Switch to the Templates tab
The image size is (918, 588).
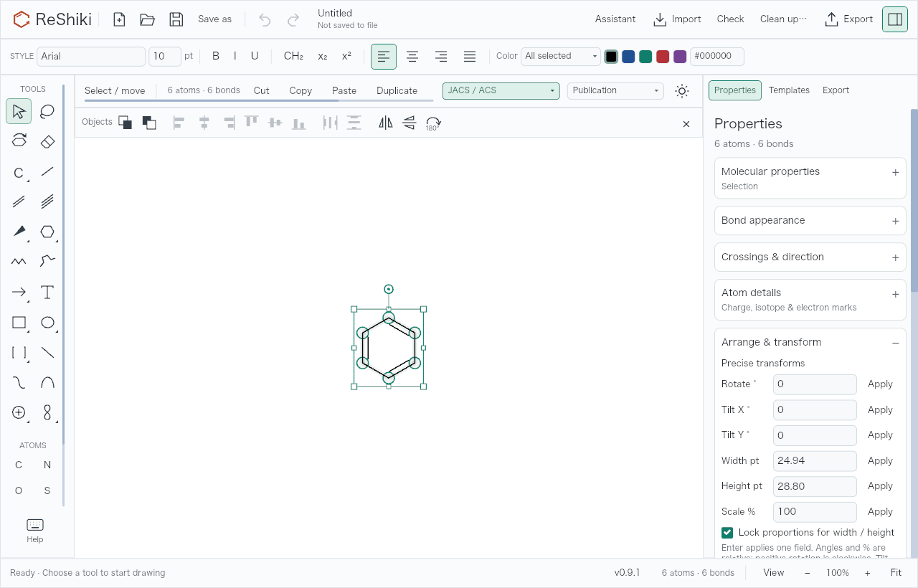[789, 90]
